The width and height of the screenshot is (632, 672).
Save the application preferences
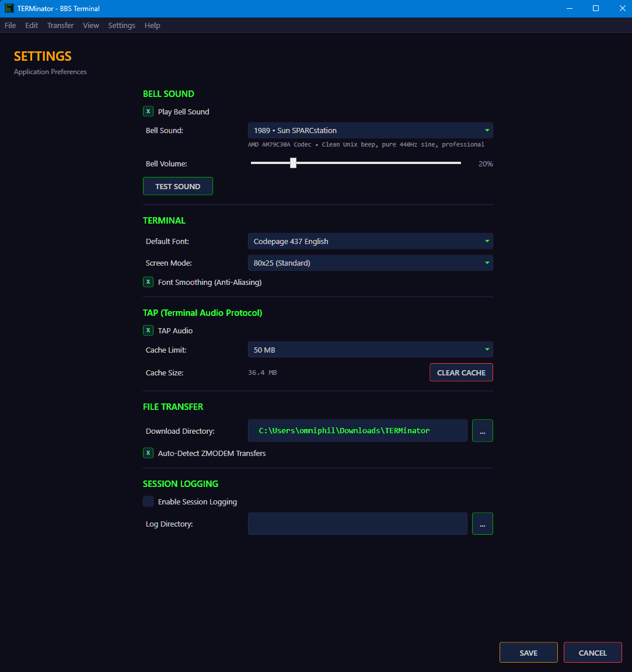[x=528, y=652]
